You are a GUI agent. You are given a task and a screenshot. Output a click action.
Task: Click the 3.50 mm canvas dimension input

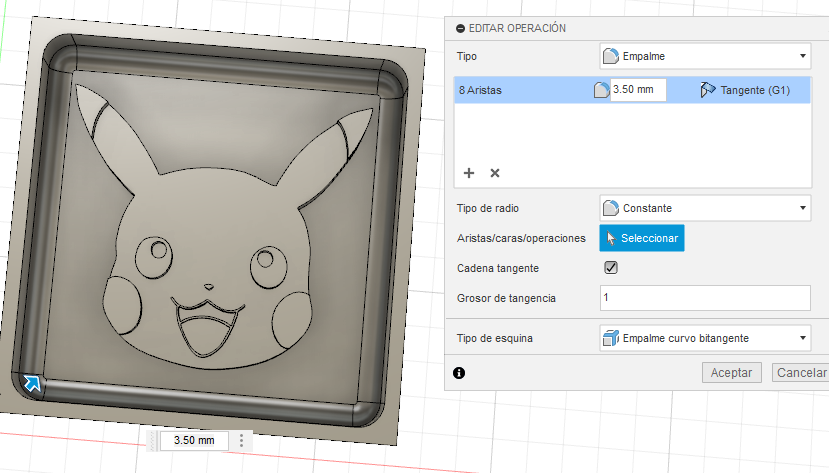(194, 440)
